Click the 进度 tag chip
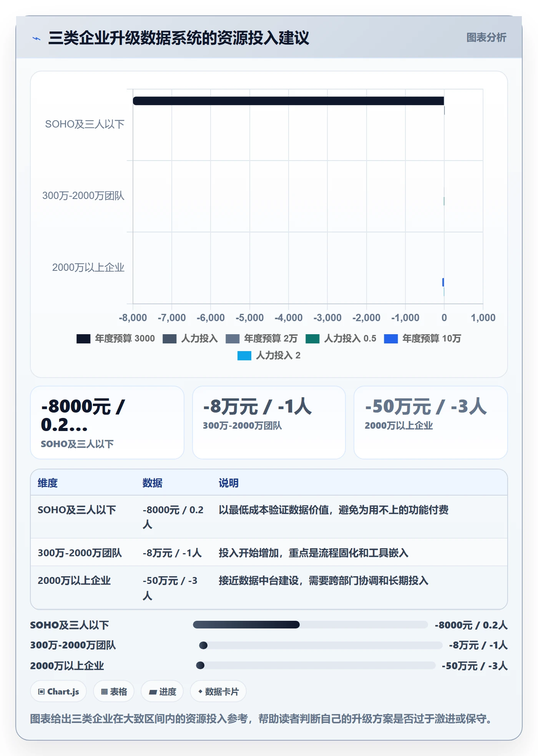Screen dimensions: 538x756 (x=162, y=691)
